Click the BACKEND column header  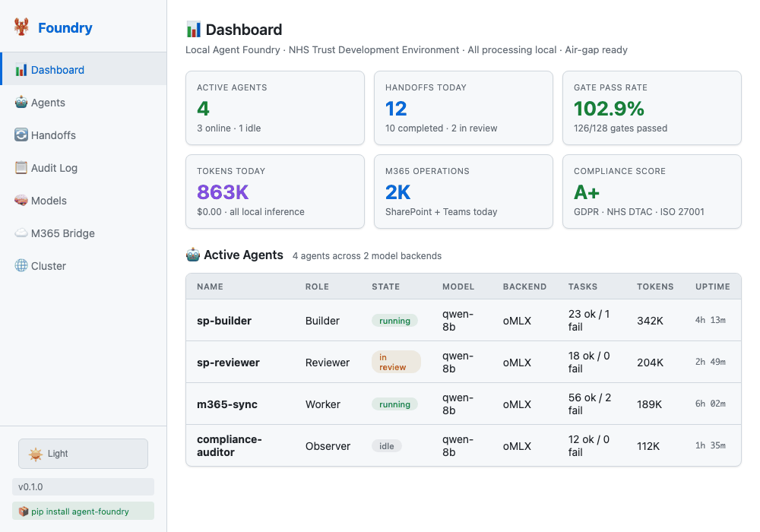pyautogui.click(x=524, y=287)
